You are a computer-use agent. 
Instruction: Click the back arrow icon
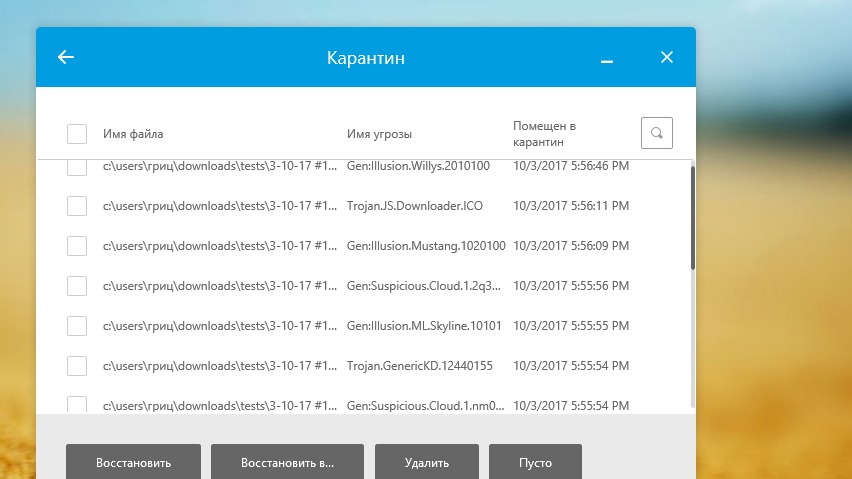66,57
